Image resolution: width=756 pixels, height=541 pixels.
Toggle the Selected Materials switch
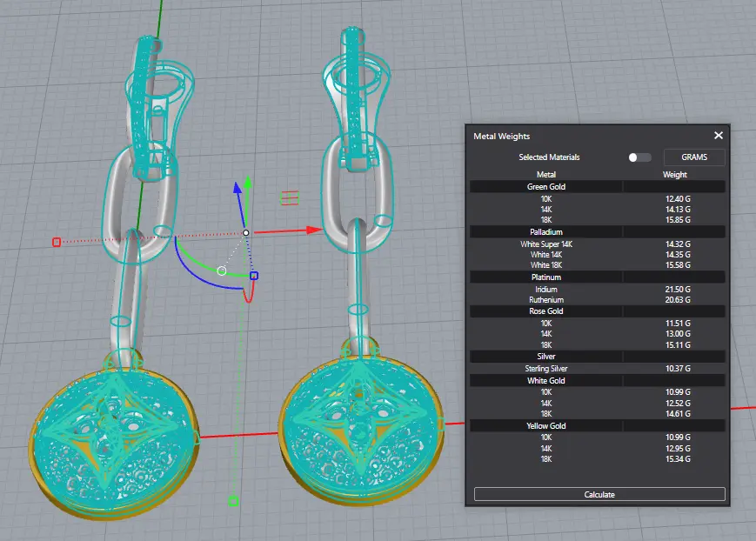639,157
